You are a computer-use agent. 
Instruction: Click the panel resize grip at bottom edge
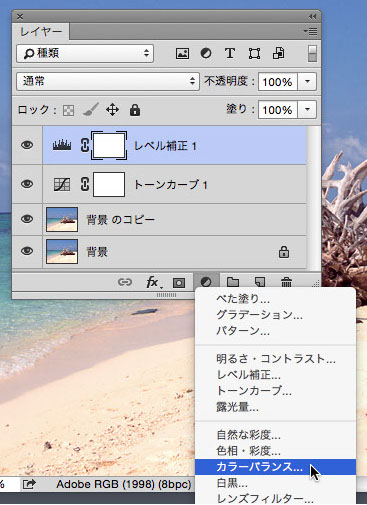pos(167,295)
